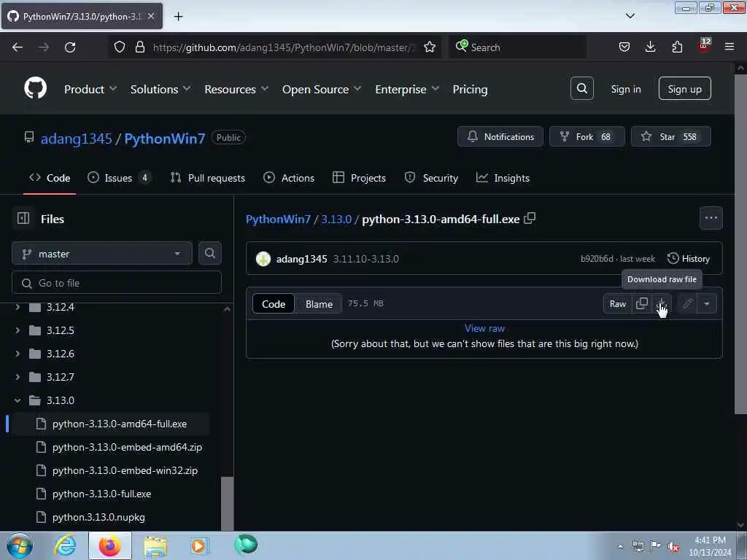The image size is (747, 560).
Task: Open the Firefox extensions puzzle icon
Action: pos(677,47)
